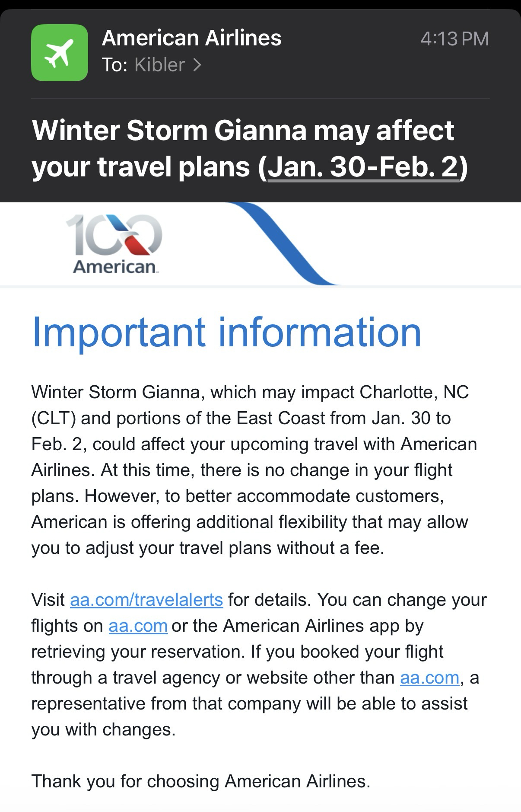Tap the sender name American Airlines
Viewport: 521px width, 812px height.
191,38
